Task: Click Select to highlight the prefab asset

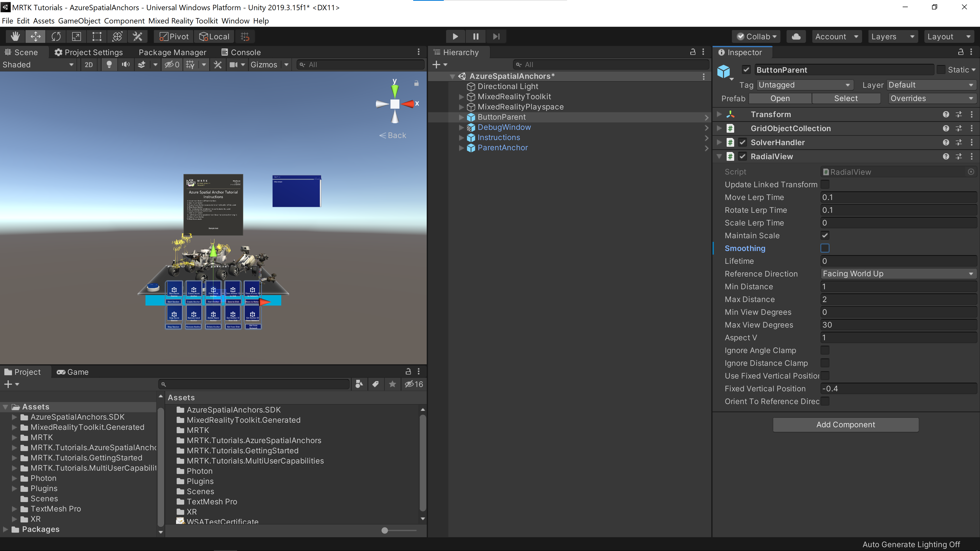Action: [x=846, y=98]
